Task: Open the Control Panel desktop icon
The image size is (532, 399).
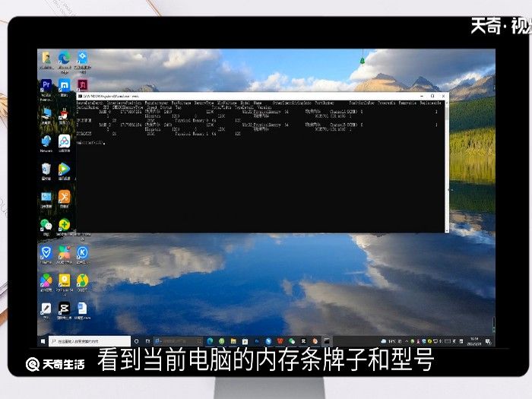Action: pos(46,199)
